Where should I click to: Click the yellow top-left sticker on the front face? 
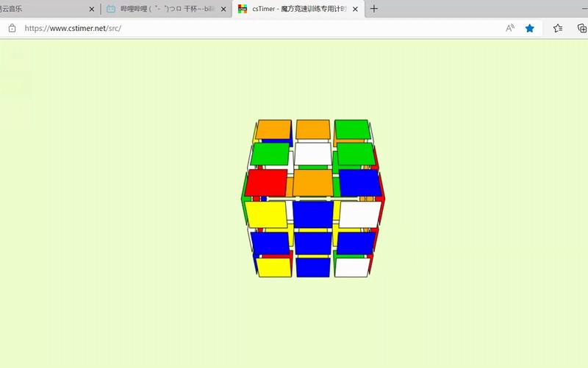pyautogui.click(x=266, y=214)
